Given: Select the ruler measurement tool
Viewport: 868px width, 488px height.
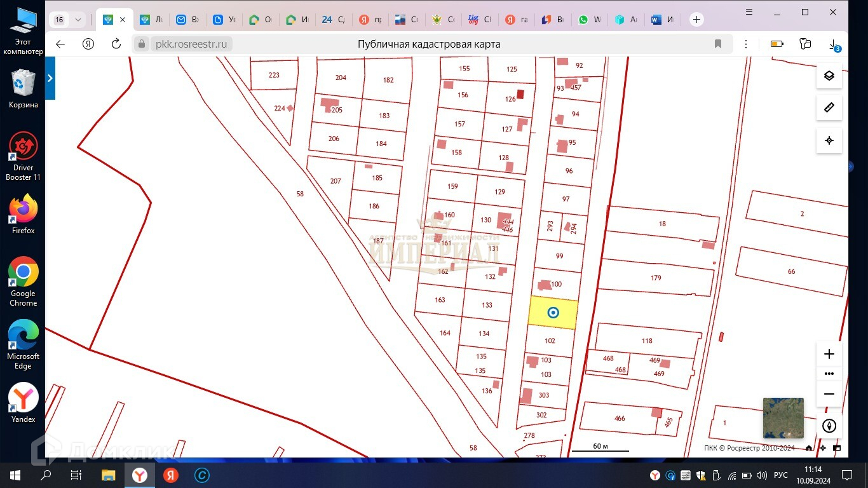Looking at the screenshot, I should click(829, 108).
